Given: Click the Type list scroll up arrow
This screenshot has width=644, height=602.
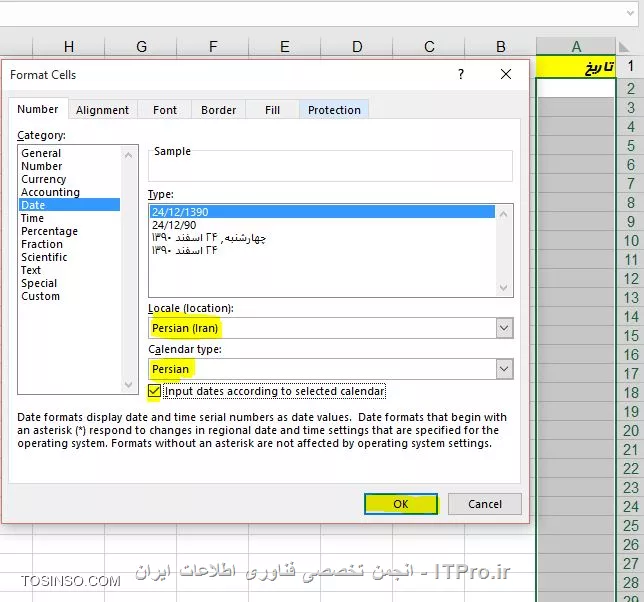Looking at the screenshot, I should 504,214.
